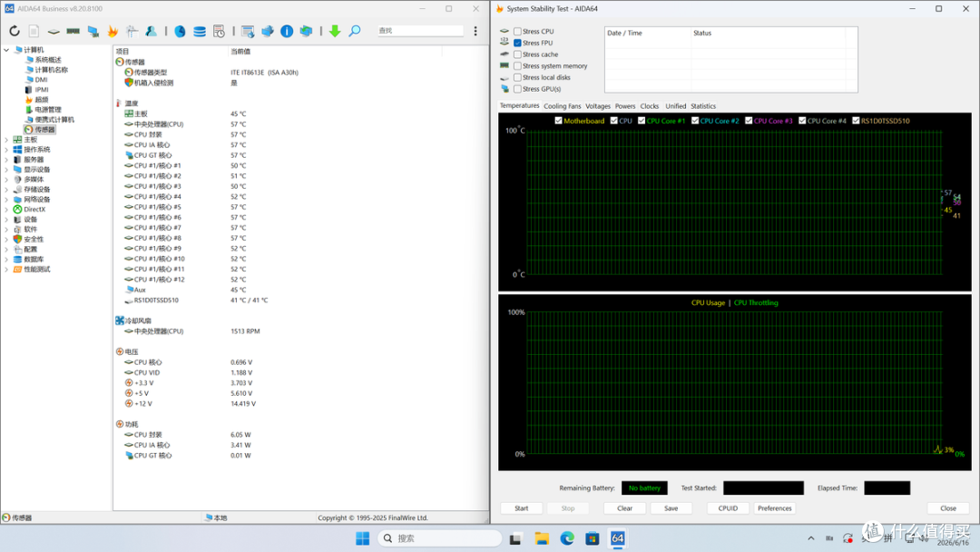The width and height of the screenshot is (980, 552).
Task: Click the 当前值 column header
Action: [240, 51]
